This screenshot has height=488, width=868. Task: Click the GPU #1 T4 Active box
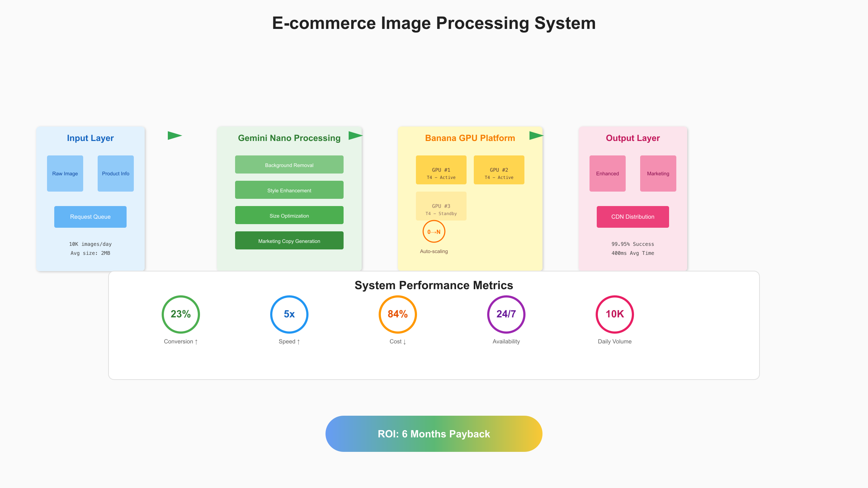click(x=441, y=170)
